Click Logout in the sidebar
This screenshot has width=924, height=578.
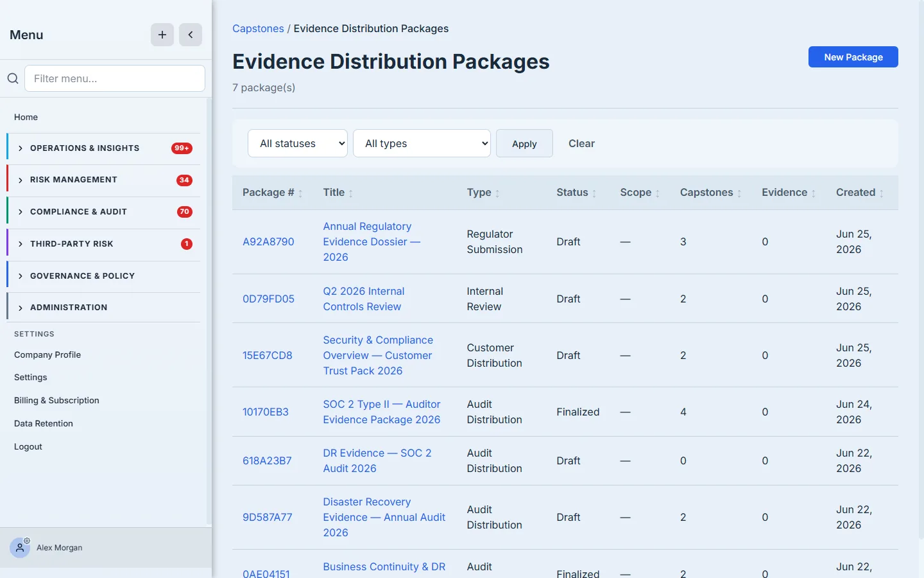tap(28, 446)
